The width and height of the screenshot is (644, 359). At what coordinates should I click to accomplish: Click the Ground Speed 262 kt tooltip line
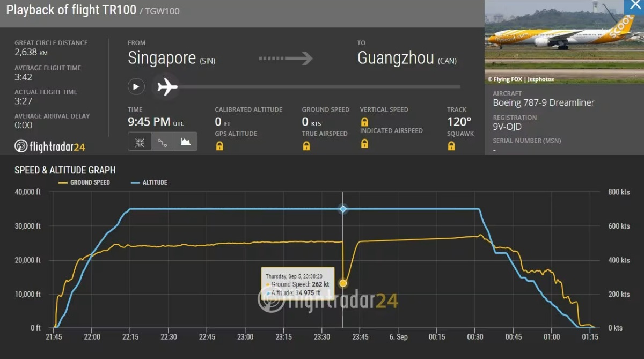coord(298,284)
